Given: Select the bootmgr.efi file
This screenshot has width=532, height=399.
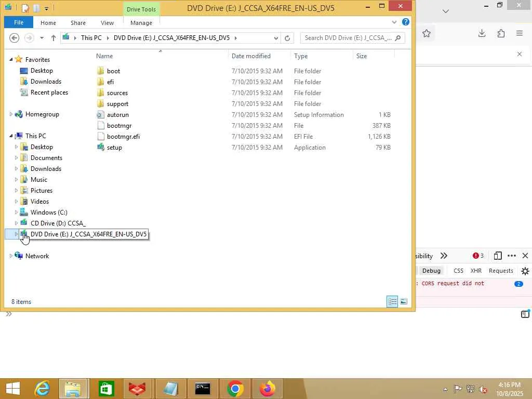Looking at the screenshot, I should click(123, 137).
